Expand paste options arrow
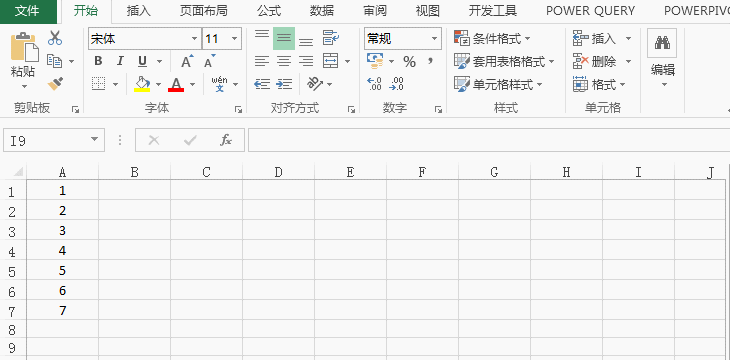The image size is (730, 360). [24, 87]
